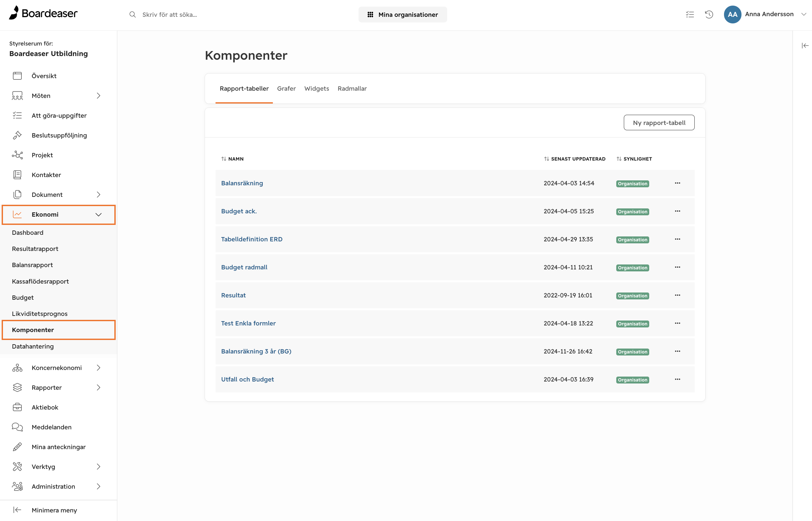
Task: Click the Aktiebok briefcase icon
Action: 17,407
